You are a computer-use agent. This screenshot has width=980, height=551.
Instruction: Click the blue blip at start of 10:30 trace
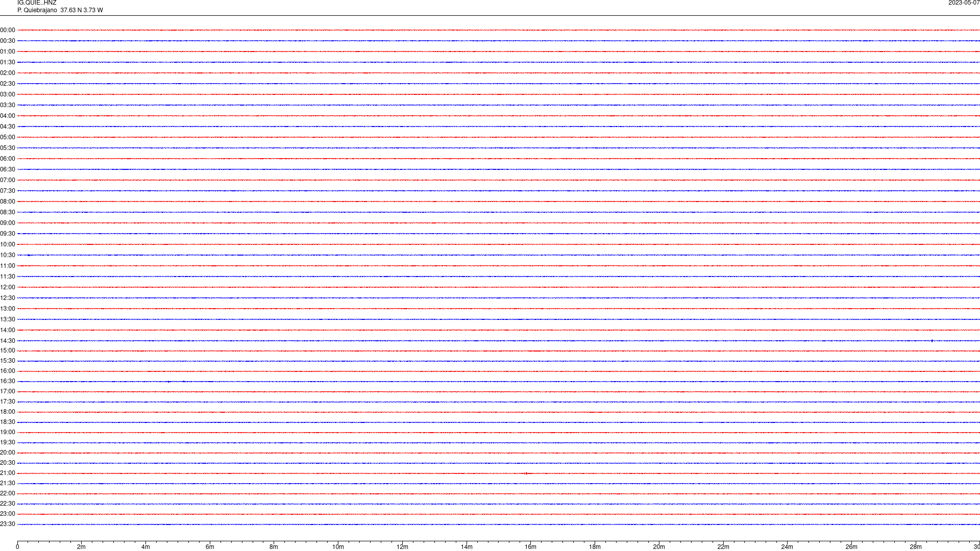(29, 255)
